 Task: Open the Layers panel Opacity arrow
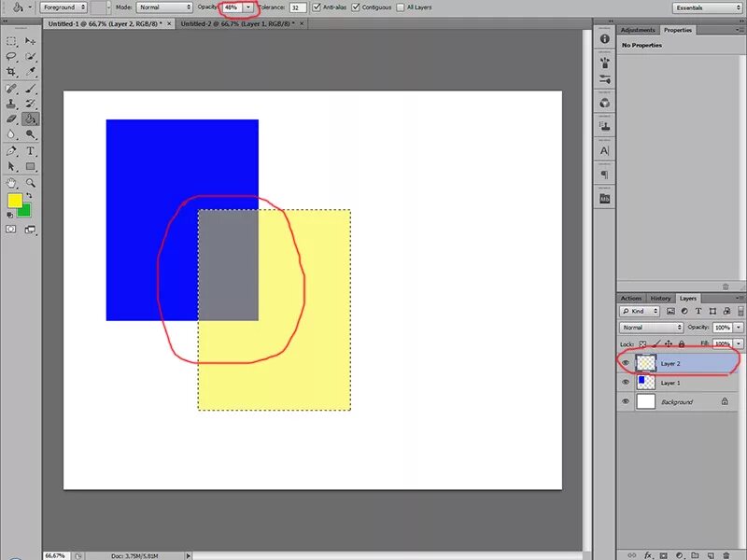[x=739, y=328]
